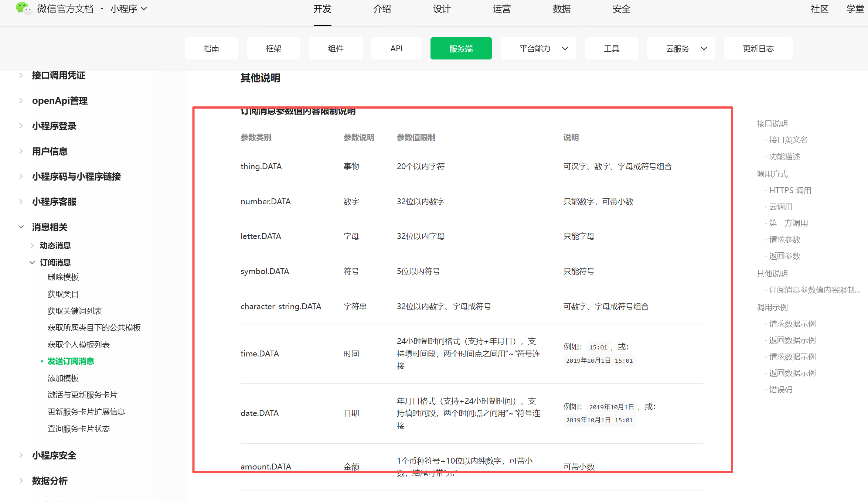Image resolution: width=868 pixels, height=502 pixels.
Task: Jump to HTTPS 调用 anchor
Action: 790,190
